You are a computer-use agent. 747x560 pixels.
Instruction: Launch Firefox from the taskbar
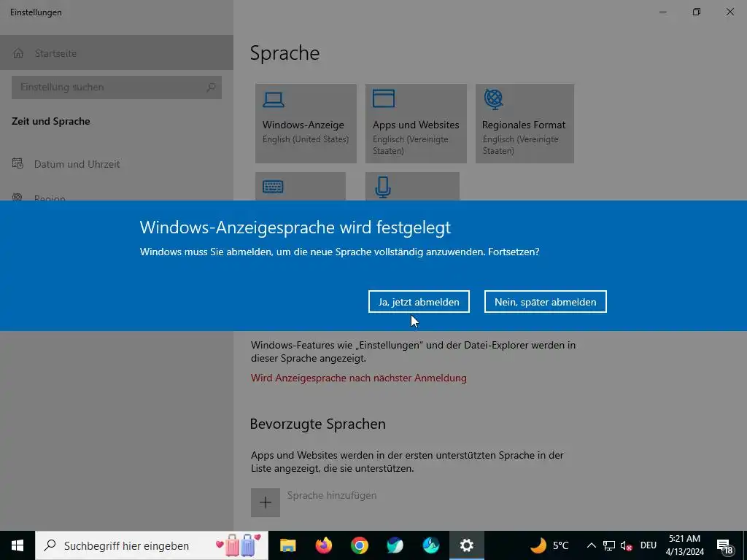coord(323,545)
